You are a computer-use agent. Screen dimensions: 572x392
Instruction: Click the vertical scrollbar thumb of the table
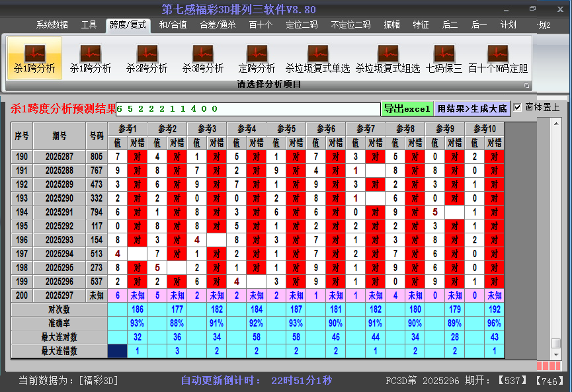point(555,344)
